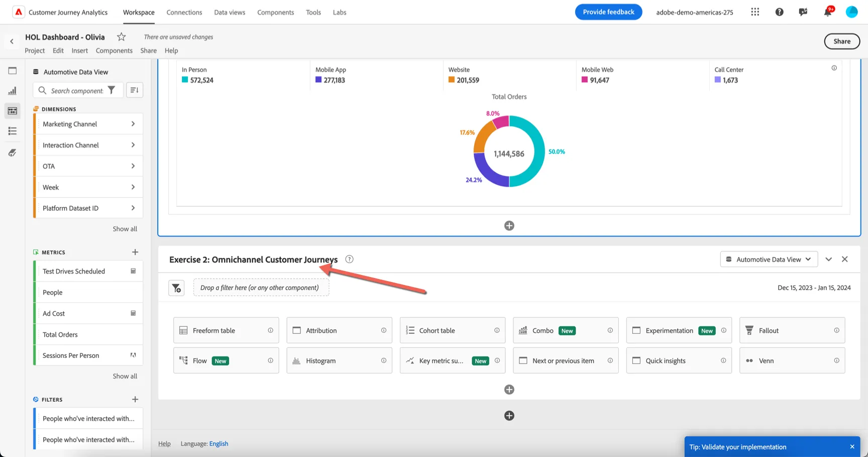This screenshot has width=868, height=457.
Task: Select the Freeform table visualization
Action: pos(226,330)
